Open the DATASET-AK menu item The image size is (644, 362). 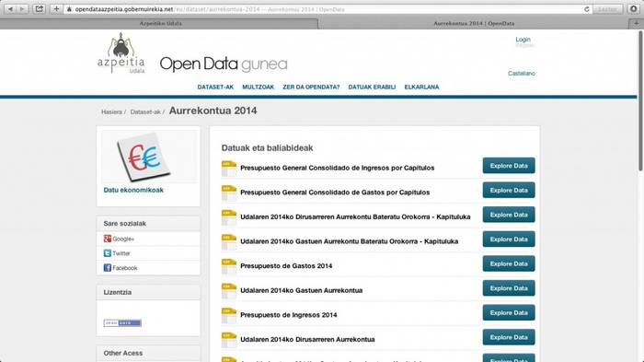[x=215, y=87]
